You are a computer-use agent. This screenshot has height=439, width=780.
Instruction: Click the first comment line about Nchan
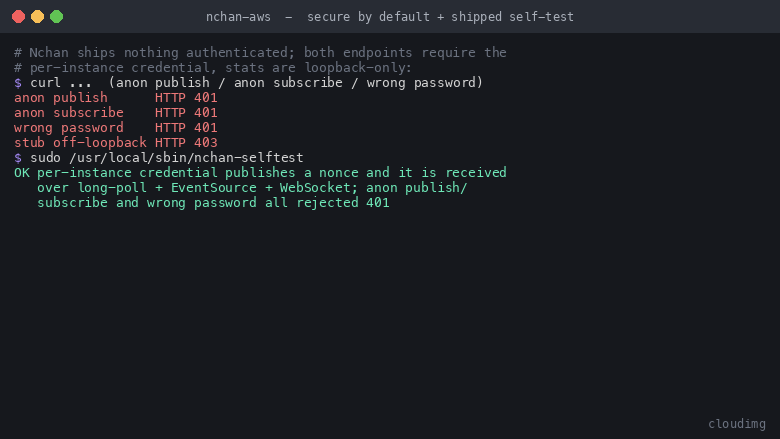[x=260, y=53]
